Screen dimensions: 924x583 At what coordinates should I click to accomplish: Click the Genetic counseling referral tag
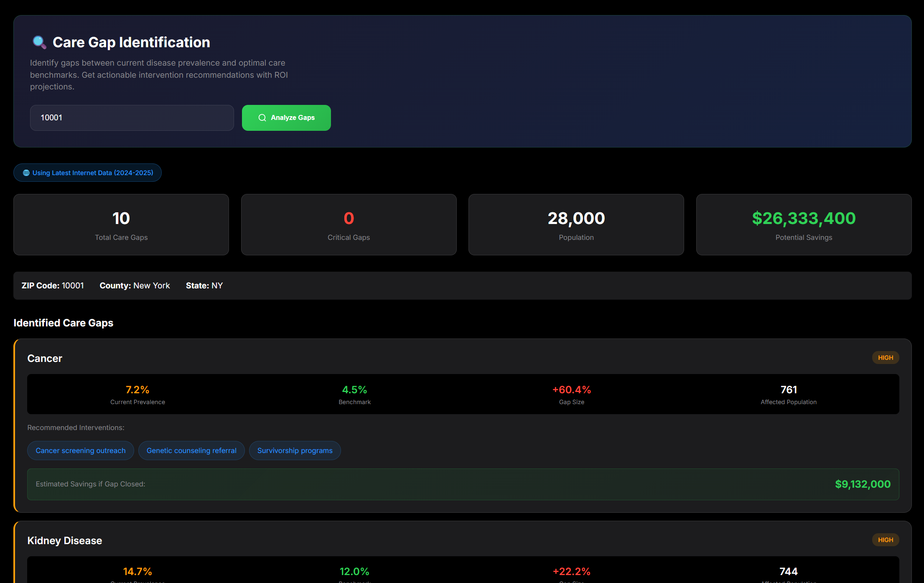coord(191,451)
